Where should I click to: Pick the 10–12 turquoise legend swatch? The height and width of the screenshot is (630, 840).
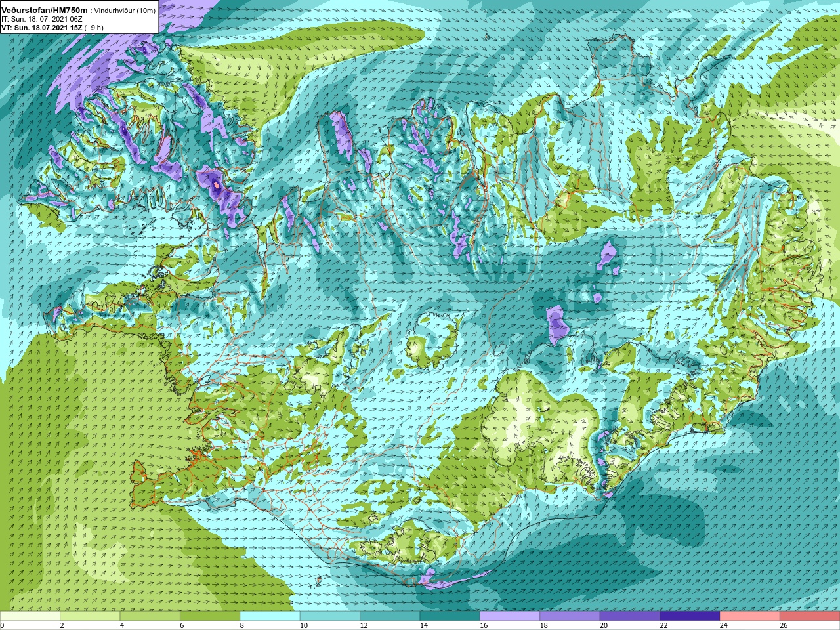coord(330,616)
